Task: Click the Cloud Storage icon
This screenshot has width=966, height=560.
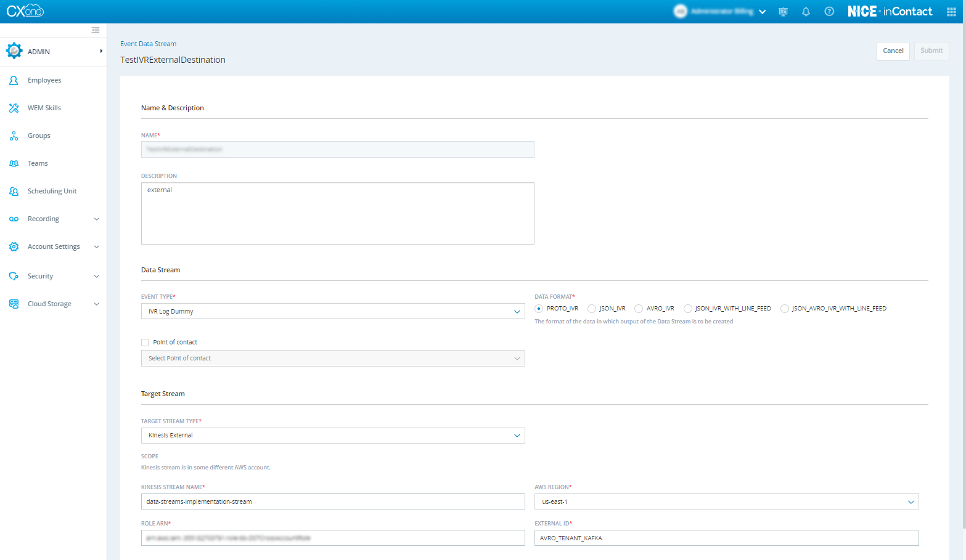Action: (x=14, y=304)
